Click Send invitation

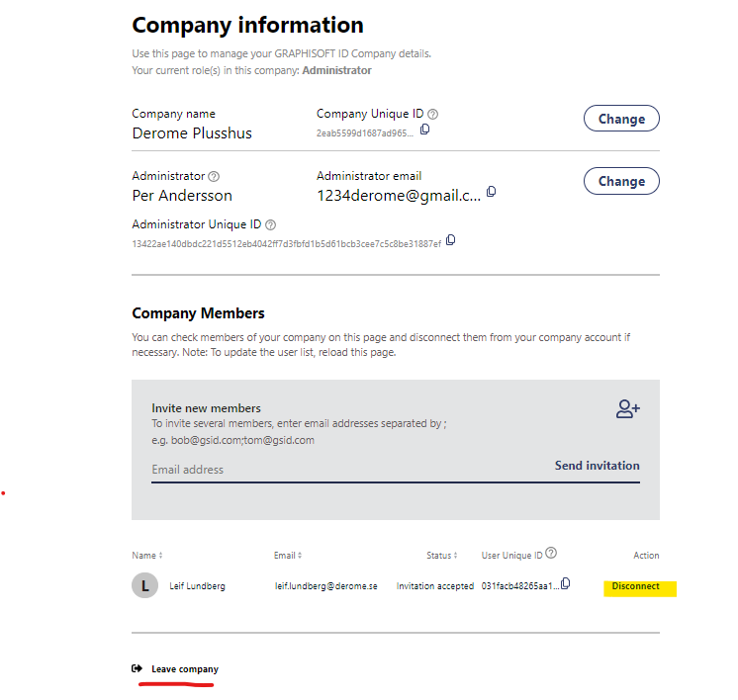[597, 466]
